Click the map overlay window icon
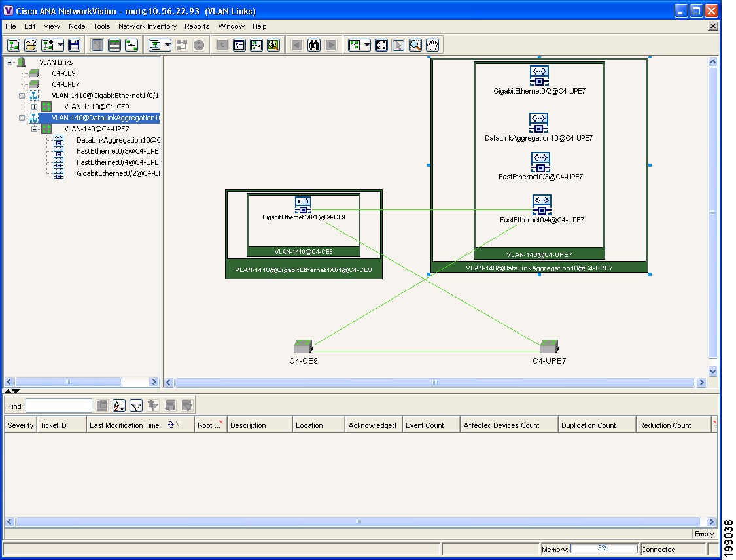 coord(155,45)
